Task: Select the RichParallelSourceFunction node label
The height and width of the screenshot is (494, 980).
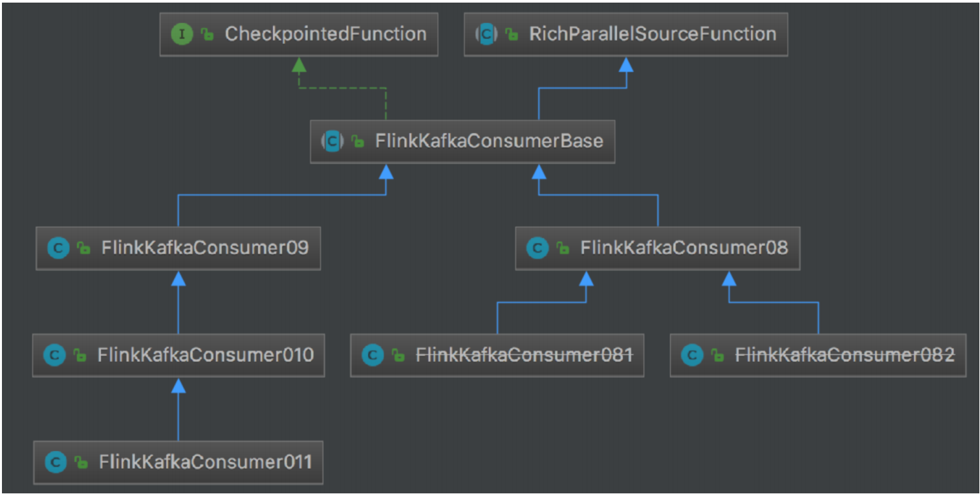Action: click(x=652, y=35)
